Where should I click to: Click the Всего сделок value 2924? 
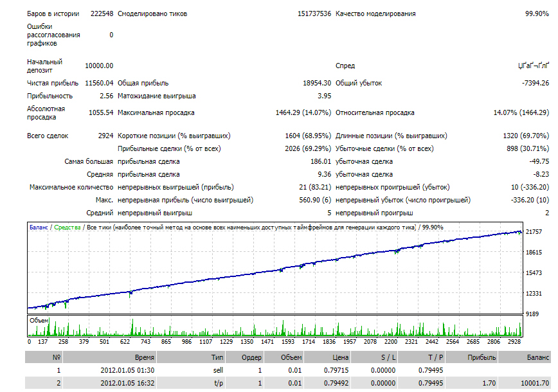click(105, 136)
